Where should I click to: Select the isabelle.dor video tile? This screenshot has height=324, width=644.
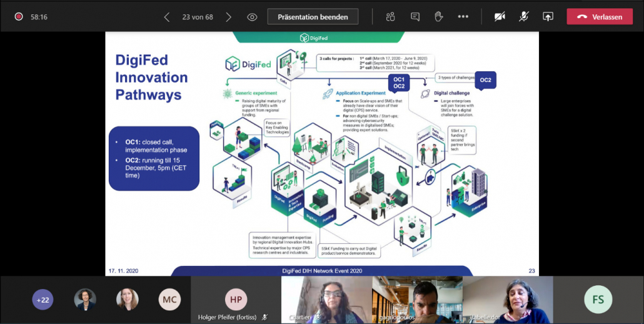click(508, 300)
